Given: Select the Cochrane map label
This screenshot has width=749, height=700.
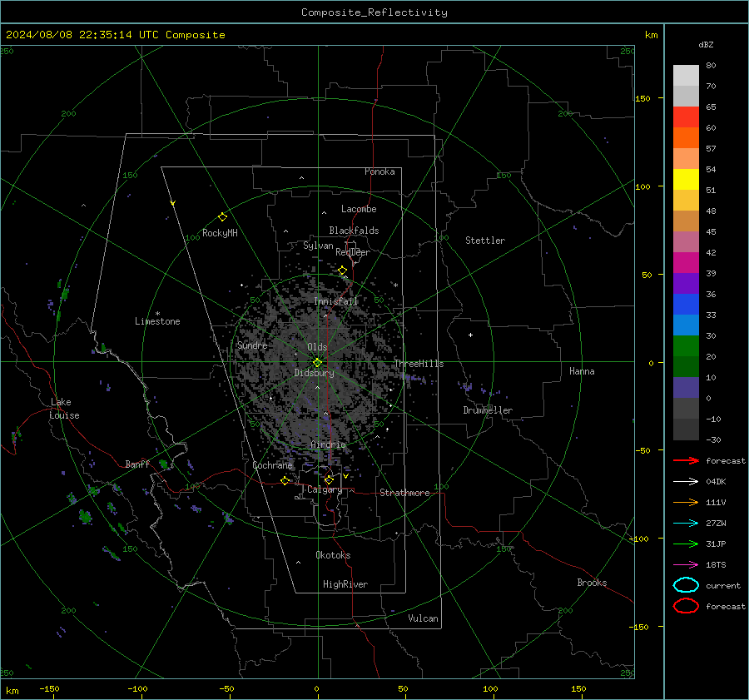Looking at the screenshot, I should [272, 465].
